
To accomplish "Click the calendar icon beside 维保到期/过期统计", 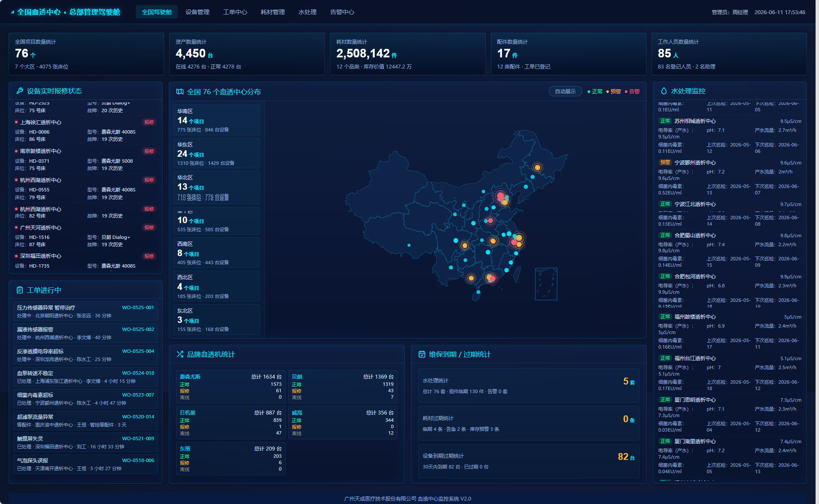I will pyautogui.click(x=422, y=354).
